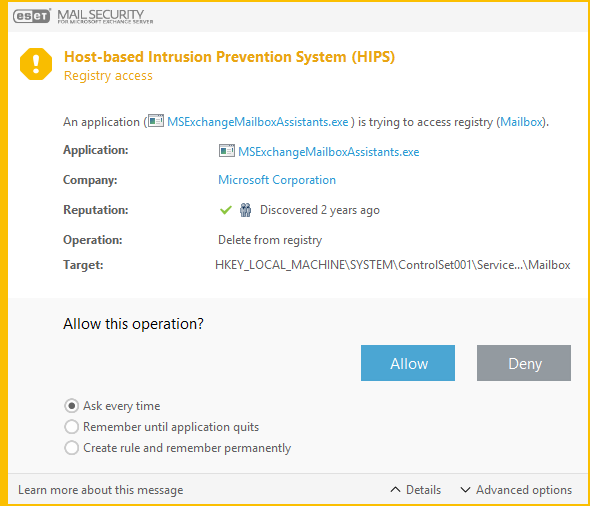Image resolution: width=590 pixels, height=506 pixels.
Task: Click the green reputation checkmark icon
Action: (x=226, y=210)
